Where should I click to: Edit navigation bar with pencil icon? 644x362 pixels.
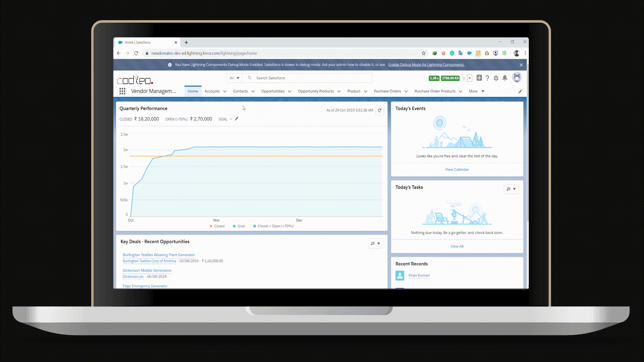pos(520,92)
